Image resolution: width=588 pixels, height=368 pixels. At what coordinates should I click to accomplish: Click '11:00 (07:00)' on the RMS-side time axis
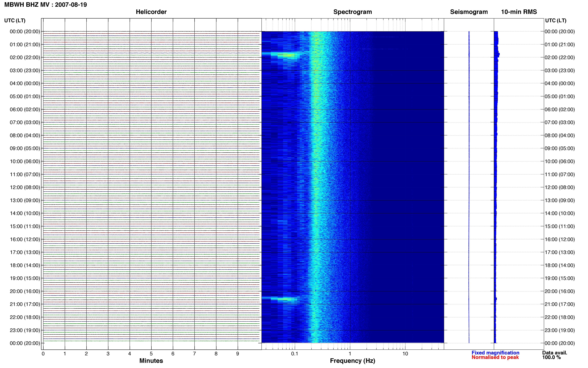(560, 174)
